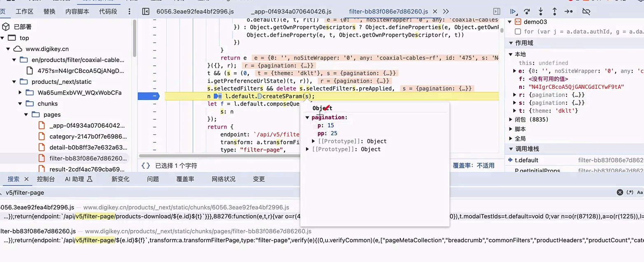Click the pages folder icon

(x=36, y=115)
